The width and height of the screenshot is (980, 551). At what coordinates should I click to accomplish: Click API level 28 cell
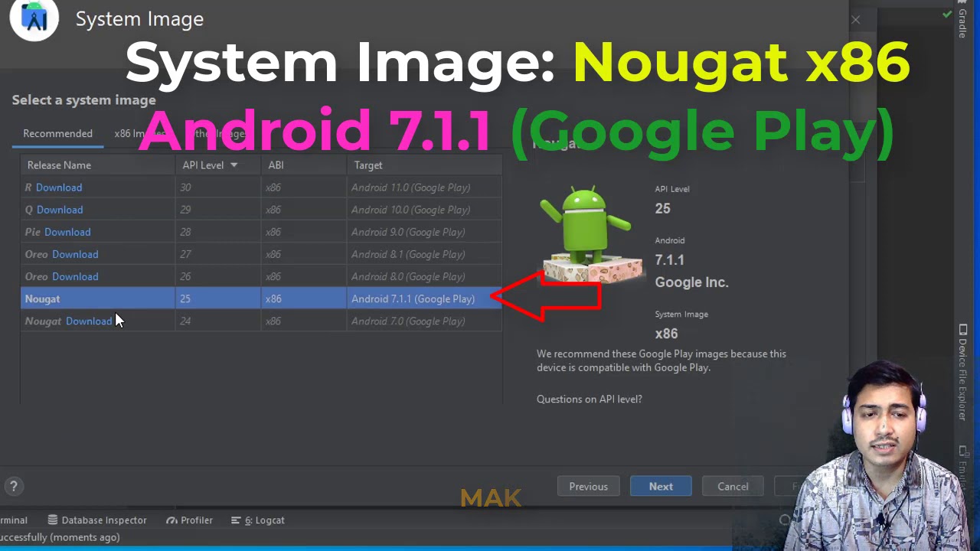coord(218,232)
